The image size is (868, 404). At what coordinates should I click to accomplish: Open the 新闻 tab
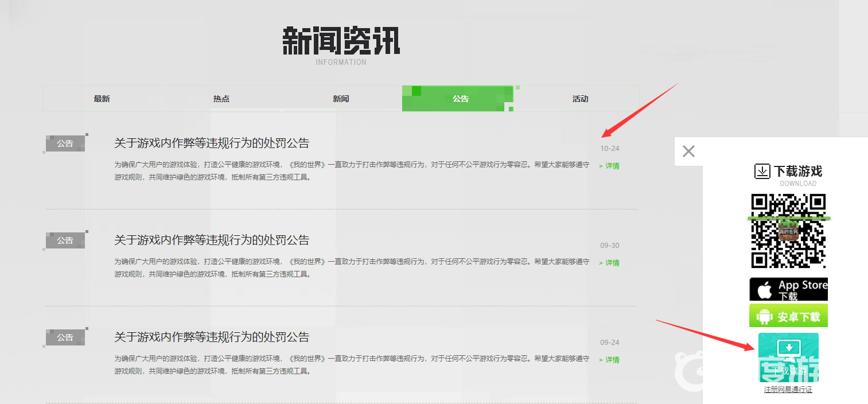click(341, 99)
